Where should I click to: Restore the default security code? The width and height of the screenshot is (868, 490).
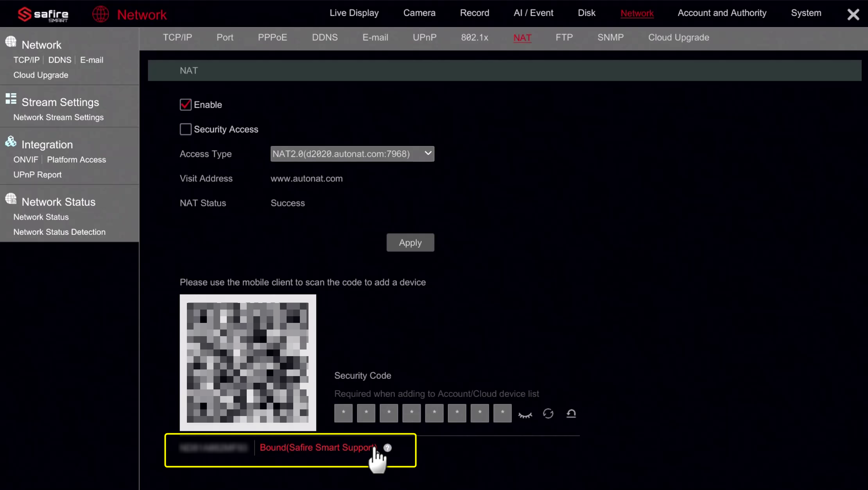(x=571, y=414)
